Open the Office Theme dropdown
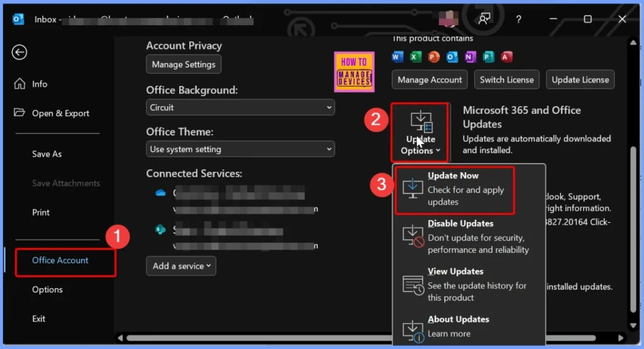The width and height of the screenshot is (644, 349). (240, 149)
